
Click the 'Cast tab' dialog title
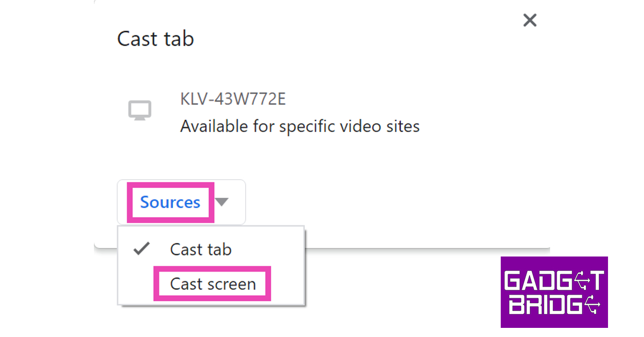click(x=156, y=39)
